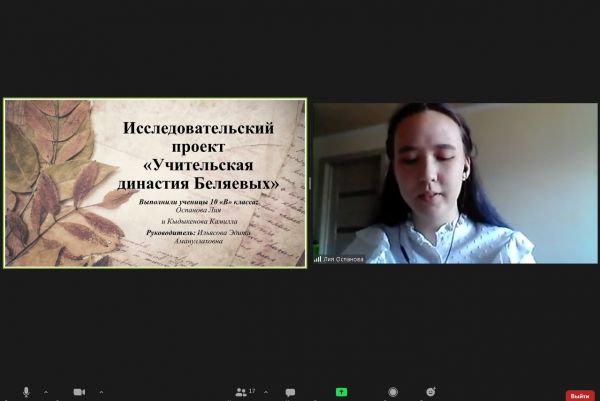Click the divider between slide and video
The image size is (600, 401).
309,183
